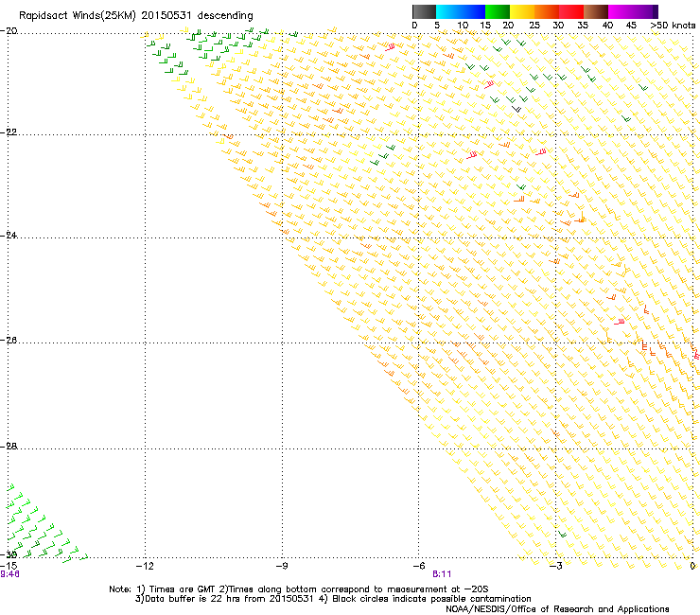Click the '25' legend scale label
The image size is (700, 615).
pos(534,26)
